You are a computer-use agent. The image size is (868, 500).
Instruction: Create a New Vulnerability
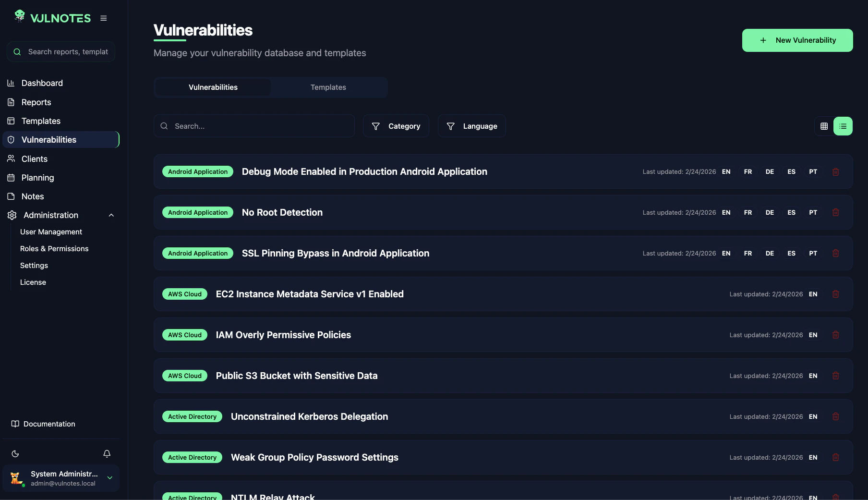[797, 40]
